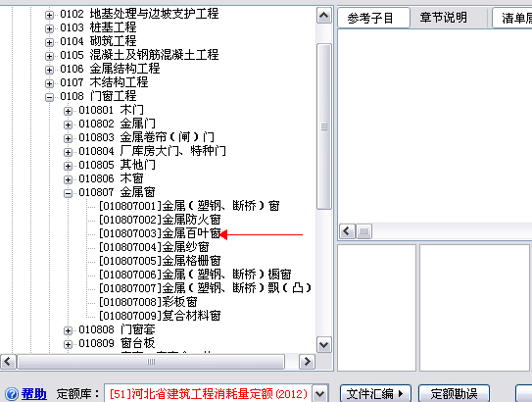This screenshot has width=532, height=402.
Task: Open the 定额库 dropdown arrow
Action: 320,394
